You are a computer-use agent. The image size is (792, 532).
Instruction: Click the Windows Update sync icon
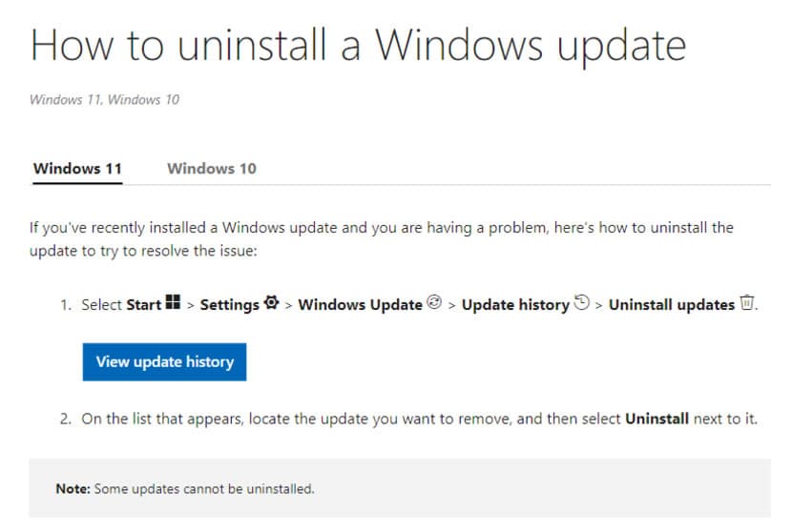pyautogui.click(x=434, y=303)
